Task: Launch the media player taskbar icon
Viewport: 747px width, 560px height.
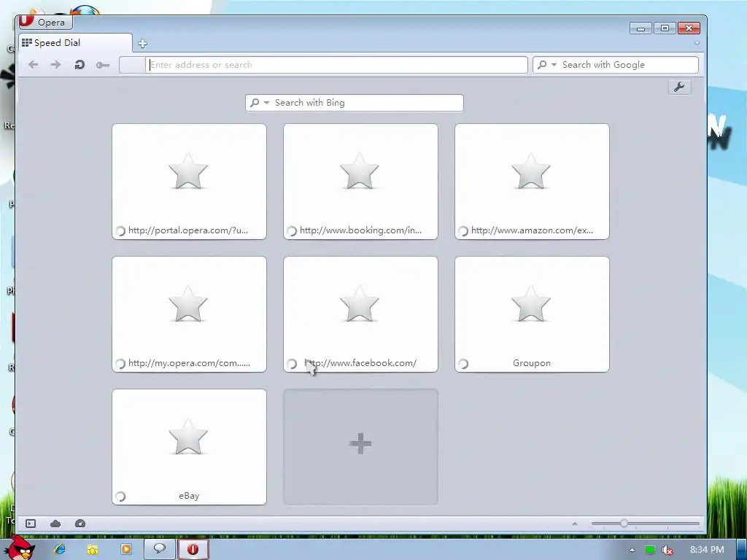Action: [x=126, y=549]
